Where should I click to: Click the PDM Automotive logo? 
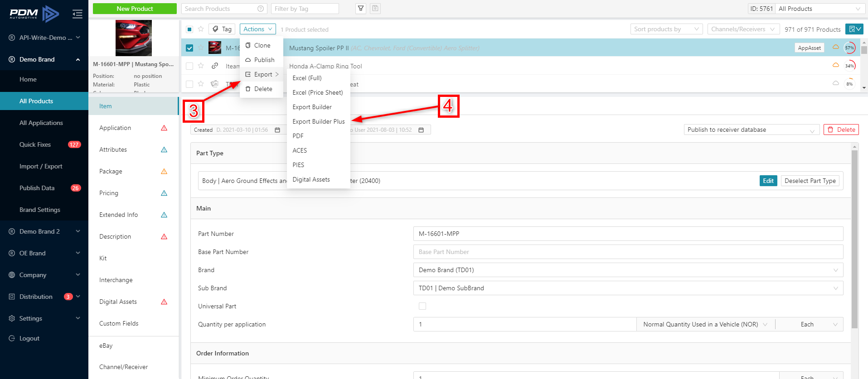click(x=34, y=14)
